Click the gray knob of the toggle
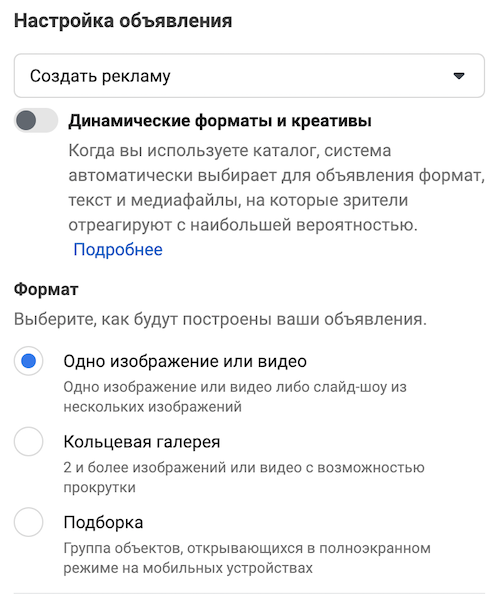This screenshot has width=500, height=594. tap(26, 120)
